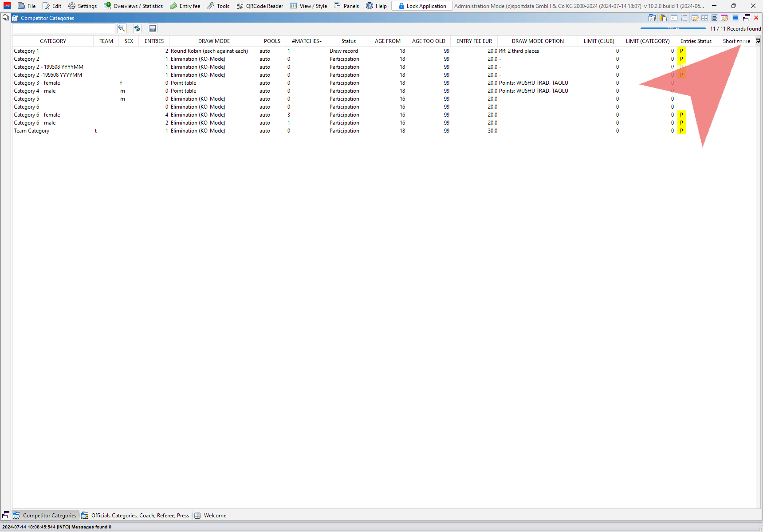Click yellow P status for Category 6 - female
763x532 pixels.
(x=681, y=115)
